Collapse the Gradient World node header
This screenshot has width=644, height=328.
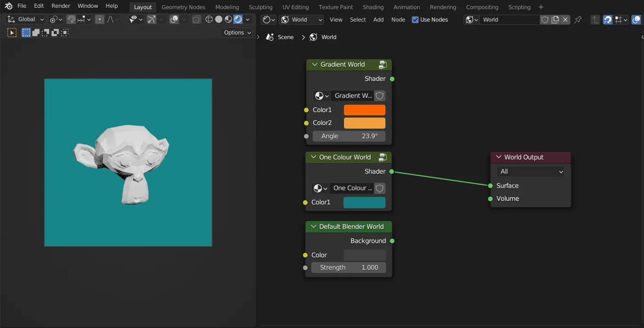pos(314,64)
